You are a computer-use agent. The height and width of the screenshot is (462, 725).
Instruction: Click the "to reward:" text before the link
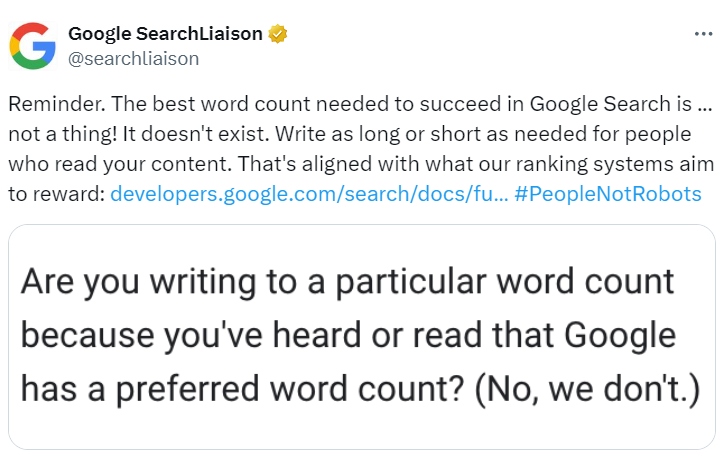57,194
